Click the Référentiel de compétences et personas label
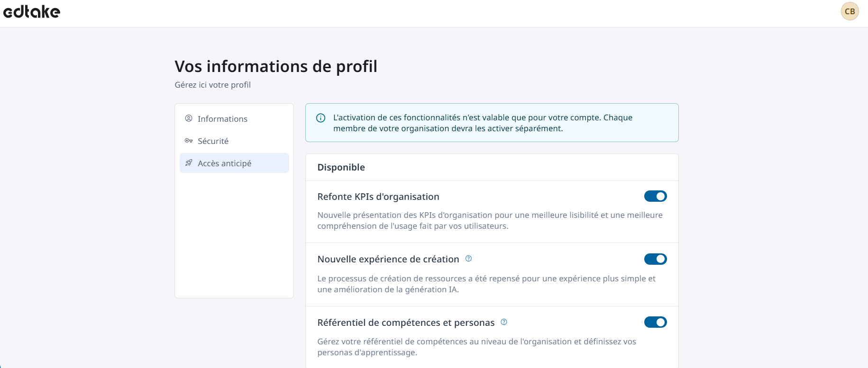This screenshot has height=368, width=868. [x=405, y=323]
